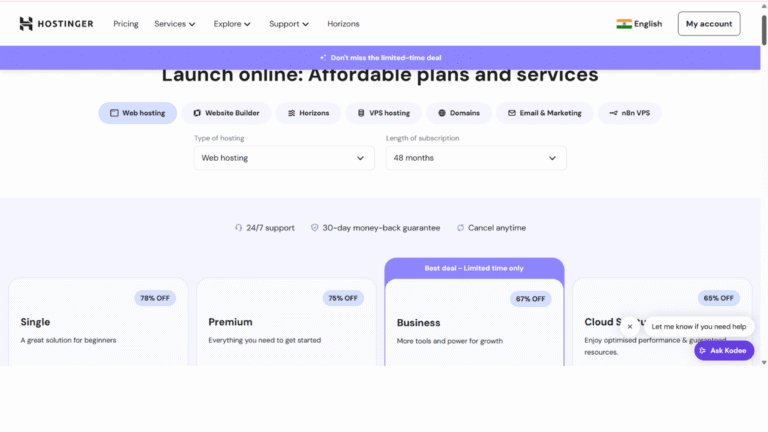This screenshot has width=768, height=432.
Task: Click the 65% OFF badge
Action: [x=719, y=298]
